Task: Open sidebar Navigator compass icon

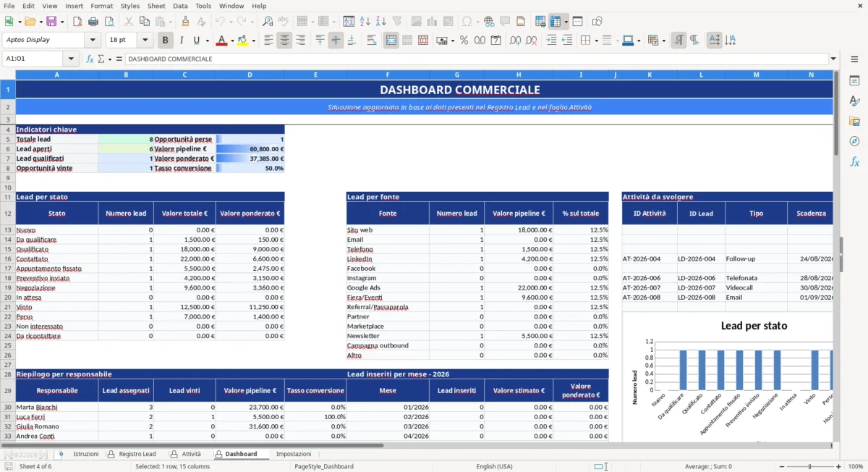Action: click(854, 141)
